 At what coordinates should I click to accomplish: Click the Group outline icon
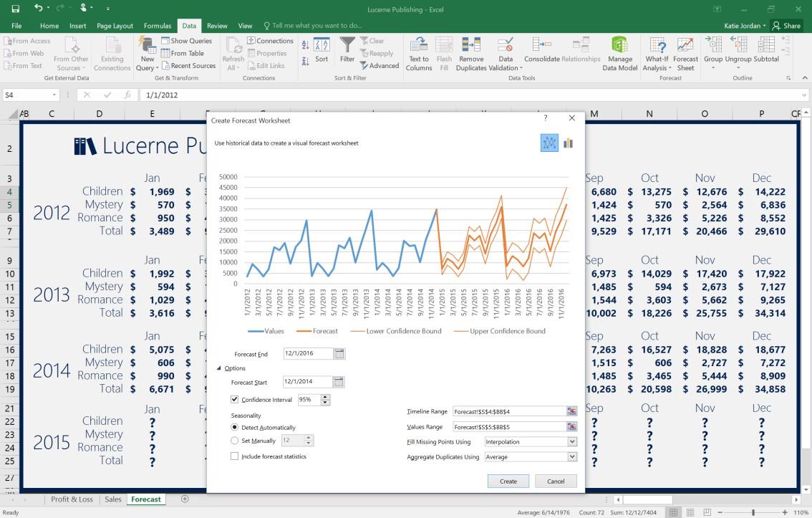pyautogui.click(x=713, y=52)
